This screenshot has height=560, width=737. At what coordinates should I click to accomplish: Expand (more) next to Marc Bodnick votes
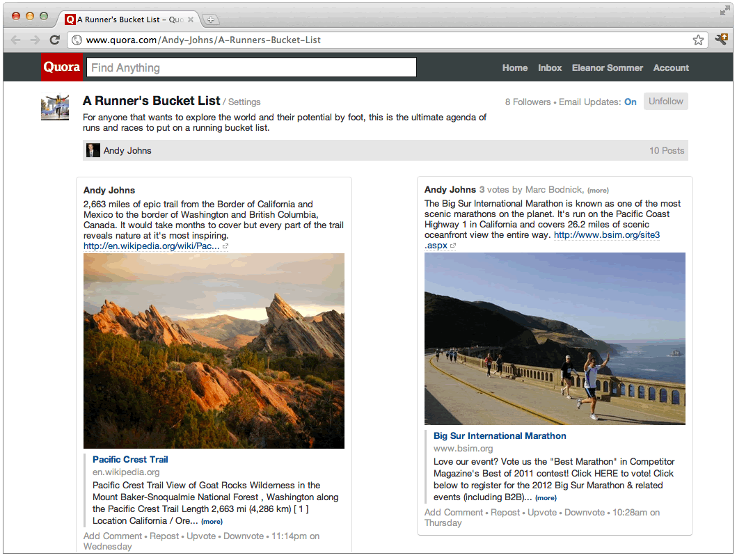click(x=598, y=191)
